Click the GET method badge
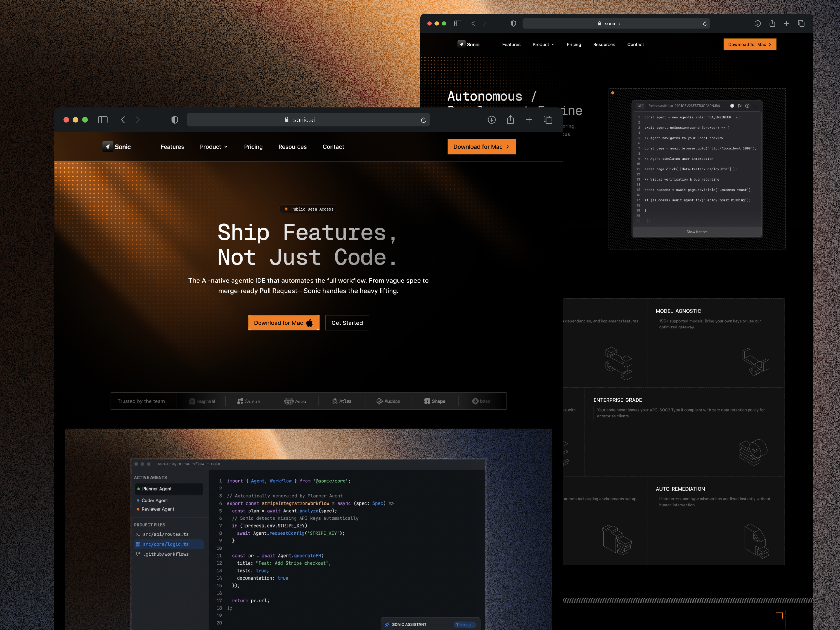840x630 pixels. [x=641, y=106]
